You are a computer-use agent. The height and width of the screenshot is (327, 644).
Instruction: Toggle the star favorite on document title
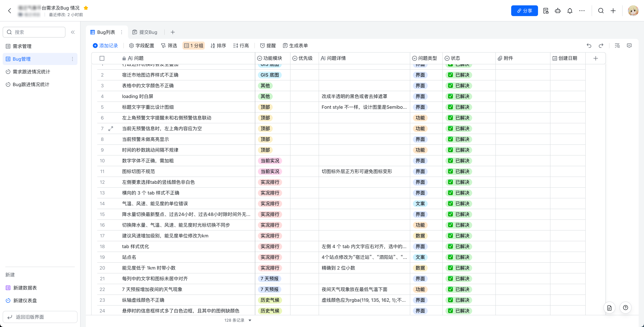click(86, 8)
